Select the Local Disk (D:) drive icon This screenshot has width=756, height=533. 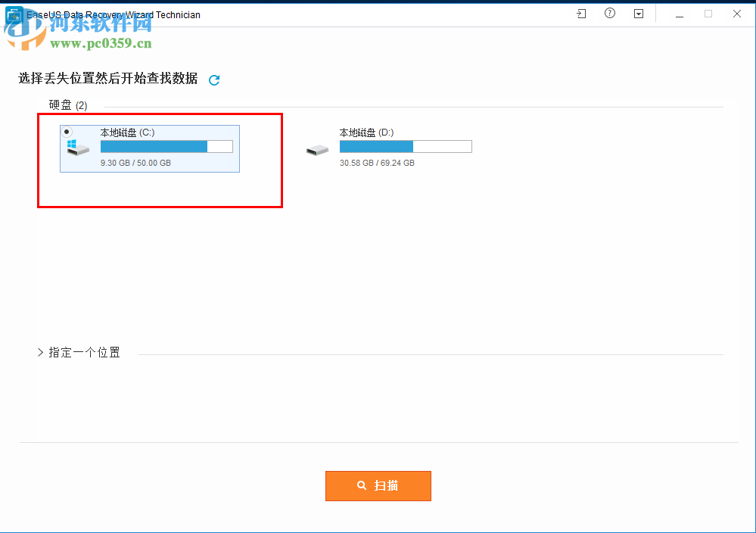[x=317, y=149]
